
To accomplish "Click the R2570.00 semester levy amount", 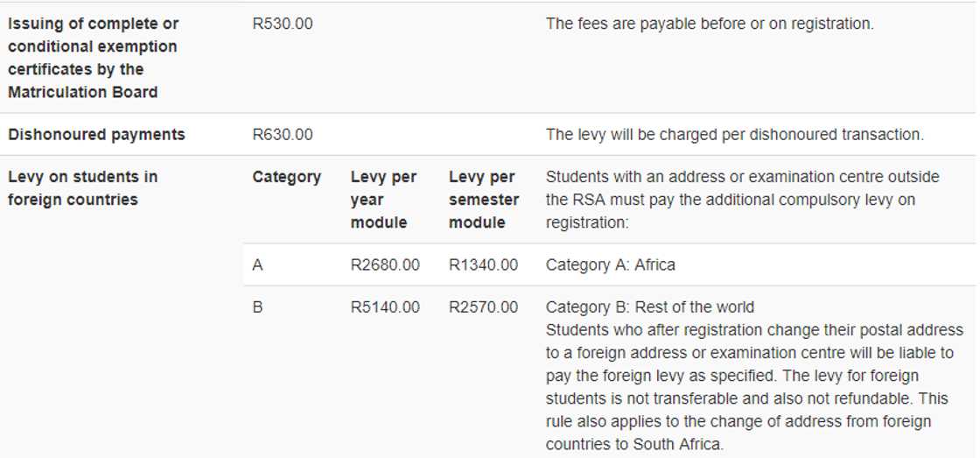I will [483, 307].
